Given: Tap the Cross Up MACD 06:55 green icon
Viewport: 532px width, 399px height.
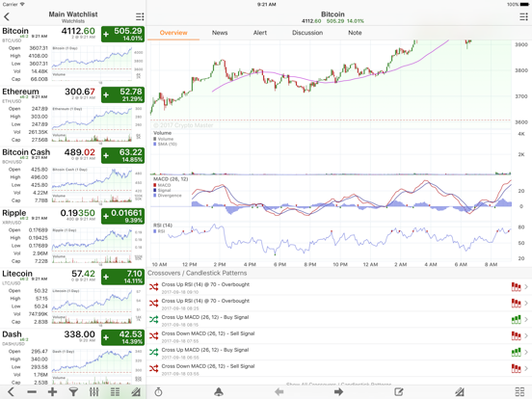Looking at the screenshot, I should tap(153, 352).
